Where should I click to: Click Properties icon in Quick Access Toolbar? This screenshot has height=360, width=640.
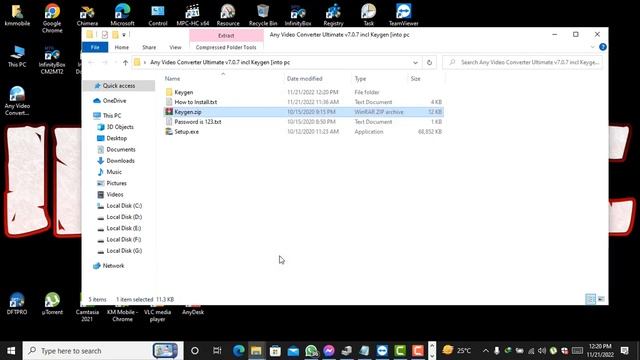point(104,35)
